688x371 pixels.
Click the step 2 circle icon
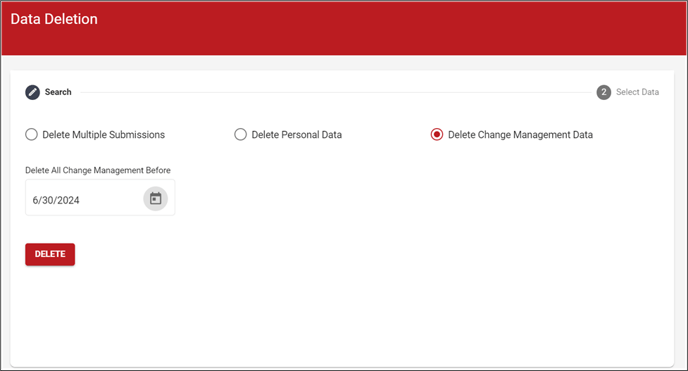point(604,92)
